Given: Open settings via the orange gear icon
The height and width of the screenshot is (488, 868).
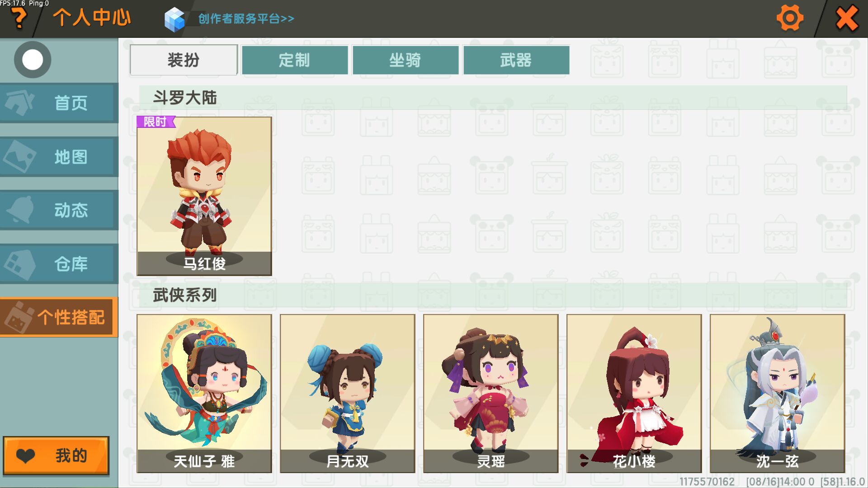Looking at the screenshot, I should pos(789,19).
